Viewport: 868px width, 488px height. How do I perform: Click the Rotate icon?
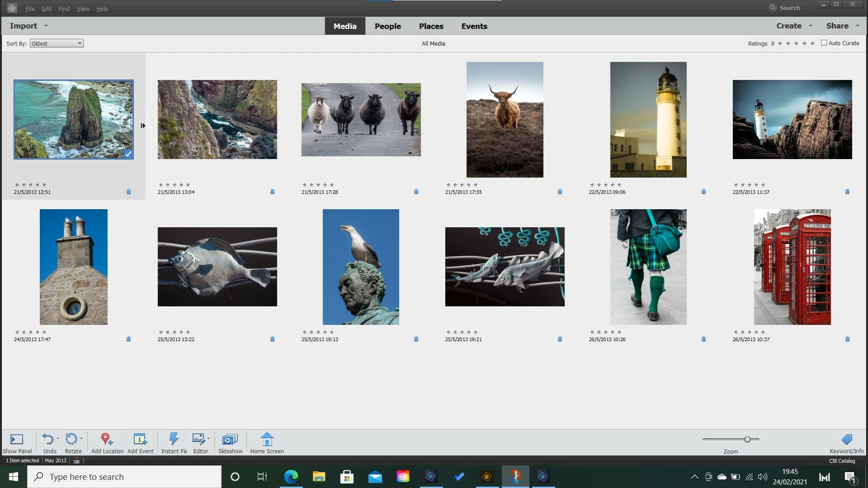click(x=71, y=439)
